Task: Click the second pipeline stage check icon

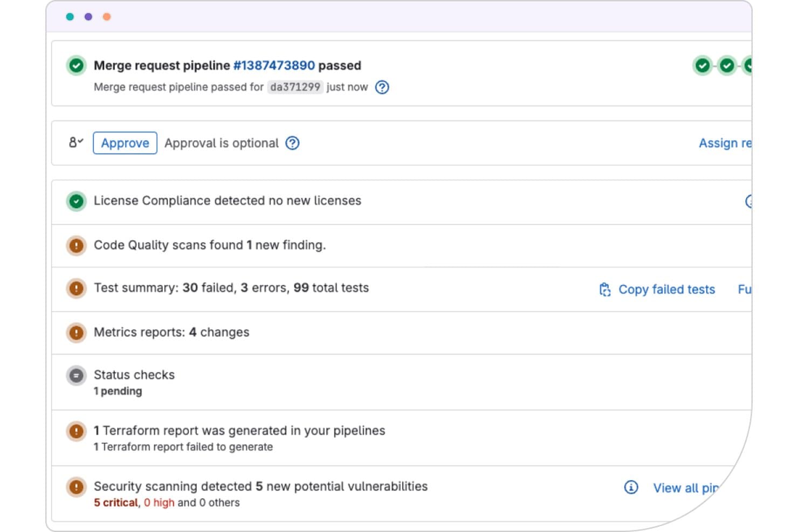Action: (727, 65)
